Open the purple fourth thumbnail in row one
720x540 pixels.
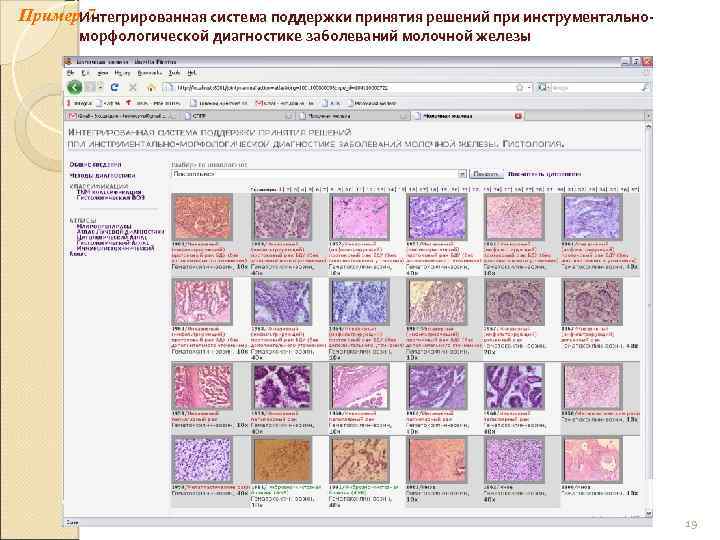point(437,217)
